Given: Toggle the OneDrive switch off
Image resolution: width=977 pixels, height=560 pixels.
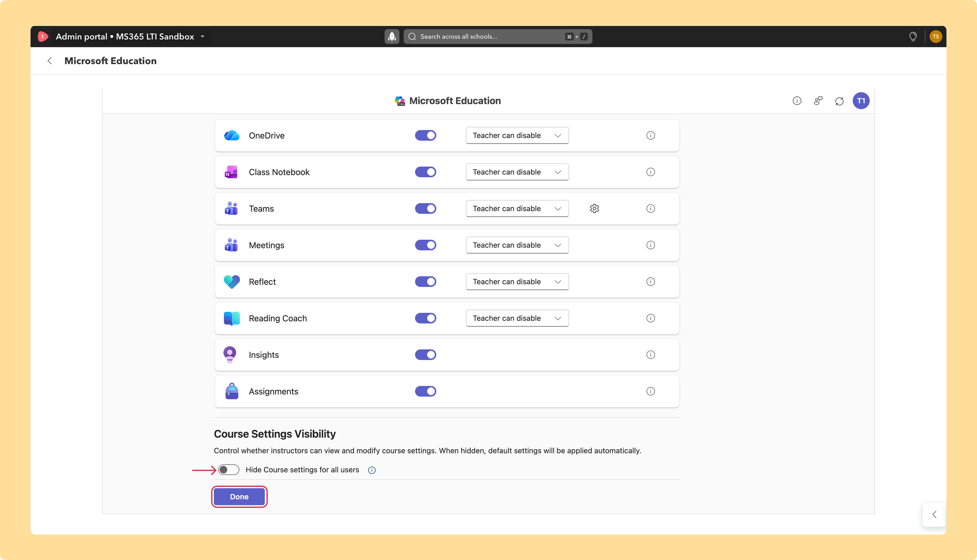Looking at the screenshot, I should [x=425, y=135].
